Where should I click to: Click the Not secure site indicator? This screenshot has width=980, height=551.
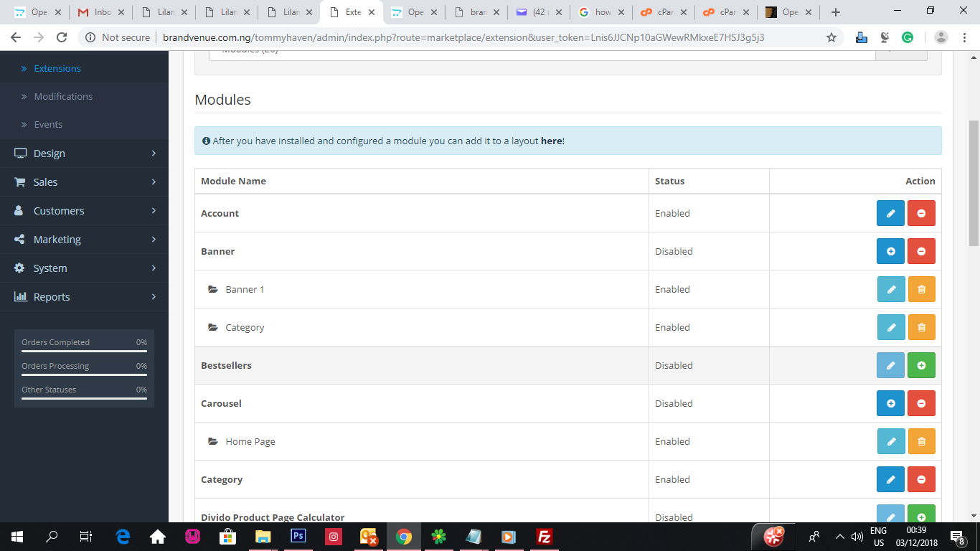(118, 37)
